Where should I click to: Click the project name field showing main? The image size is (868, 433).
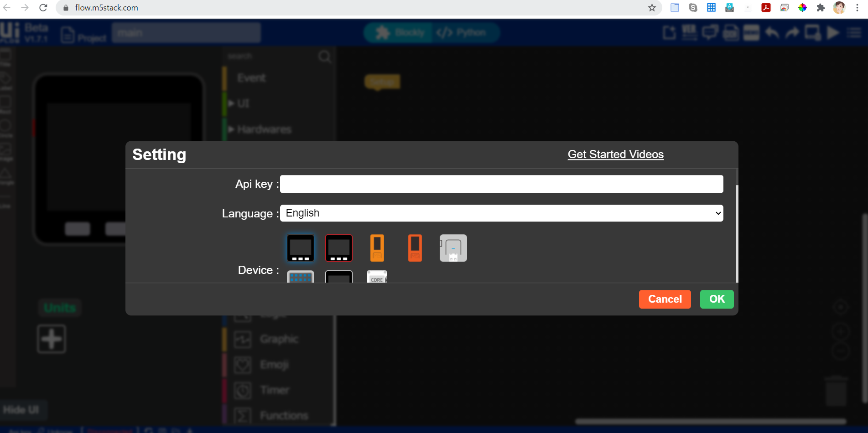pyautogui.click(x=187, y=33)
